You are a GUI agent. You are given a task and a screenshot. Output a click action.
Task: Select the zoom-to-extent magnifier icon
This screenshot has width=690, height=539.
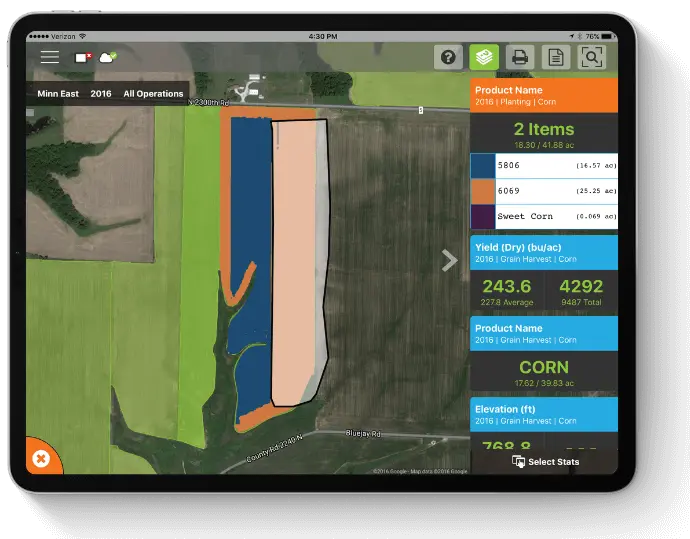click(x=592, y=57)
